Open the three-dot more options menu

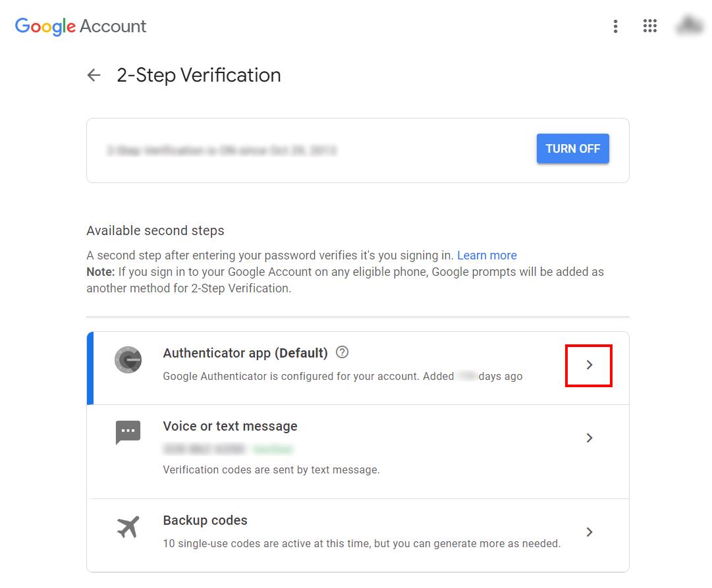[615, 26]
